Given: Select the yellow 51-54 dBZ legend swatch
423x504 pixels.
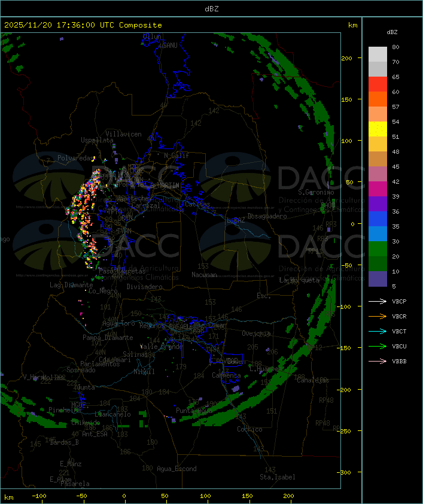Looking at the screenshot, I should pos(378,129).
